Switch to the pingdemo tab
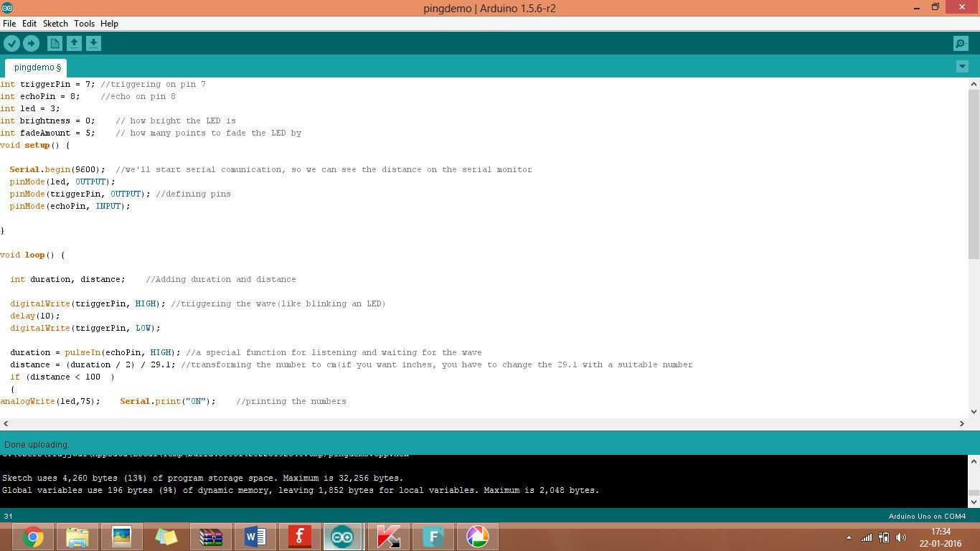 click(x=35, y=67)
